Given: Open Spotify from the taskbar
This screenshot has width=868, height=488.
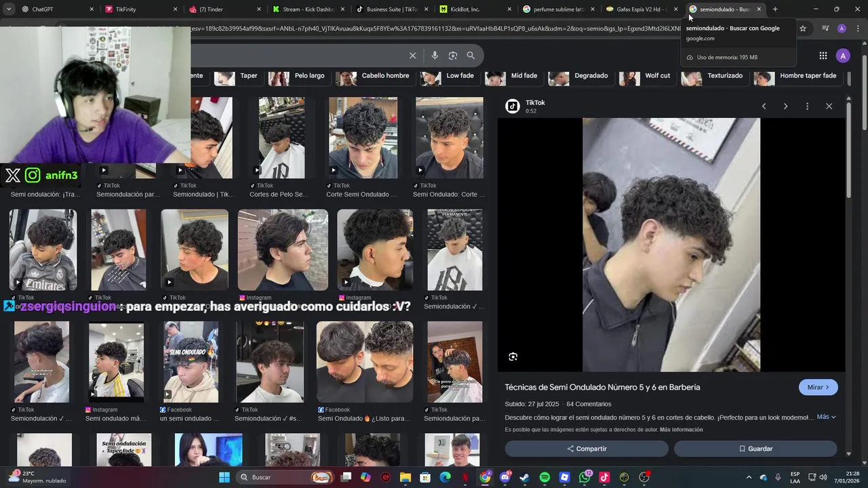Looking at the screenshot, I should [545, 477].
